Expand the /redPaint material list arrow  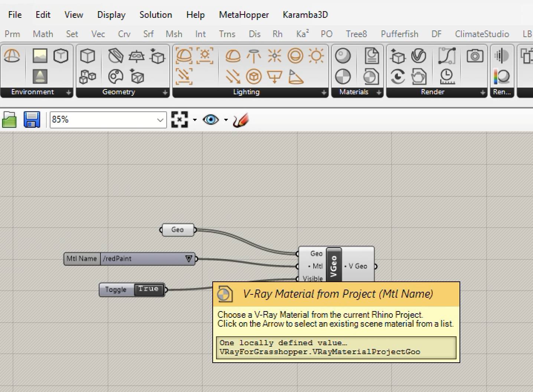tap(189, 259)
